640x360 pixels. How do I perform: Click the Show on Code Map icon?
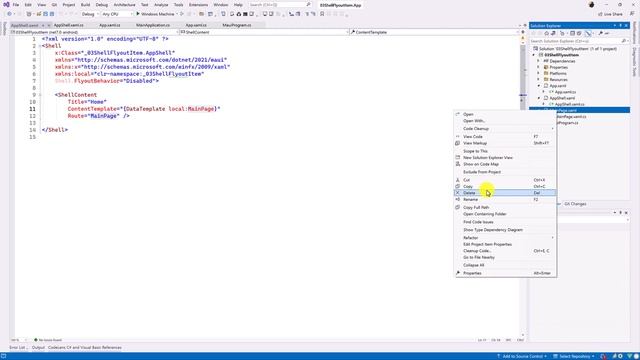pos(458,164)
